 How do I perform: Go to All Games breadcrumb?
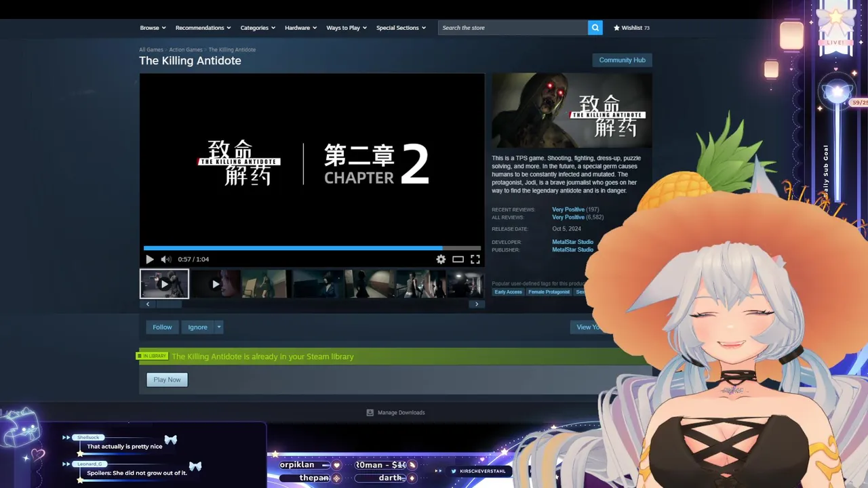[151, 49]
